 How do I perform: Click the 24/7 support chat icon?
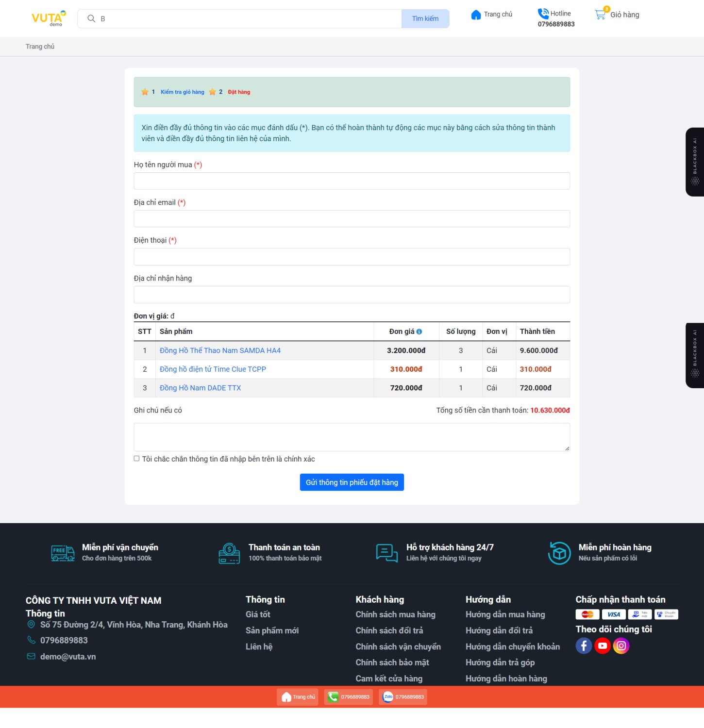387,553
